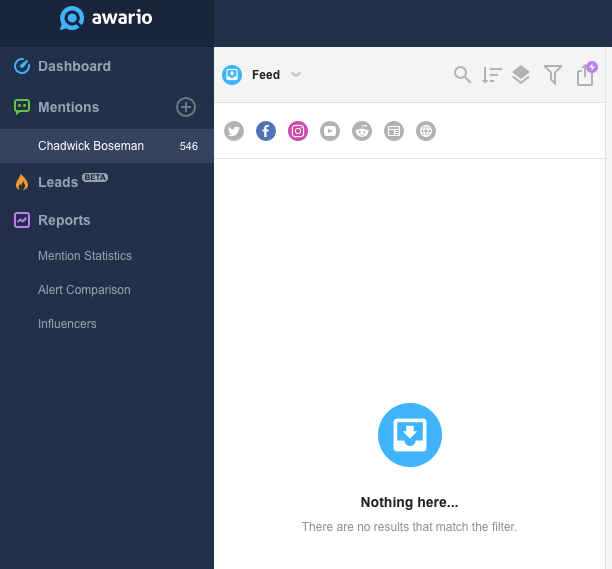Expand the Feed dropdown chevron
Viewport: 612px width, 569px height.
pyautogui.click(x=296, y=75)
